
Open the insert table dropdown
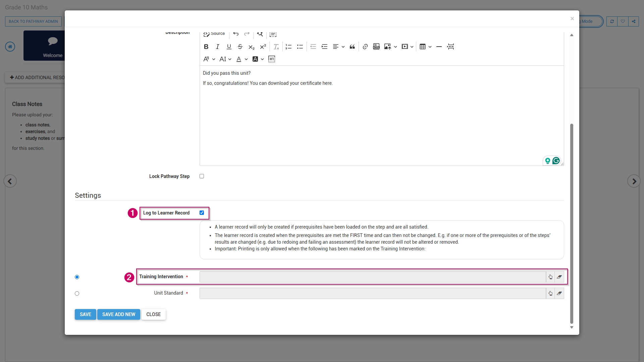[x=426, y=47]
